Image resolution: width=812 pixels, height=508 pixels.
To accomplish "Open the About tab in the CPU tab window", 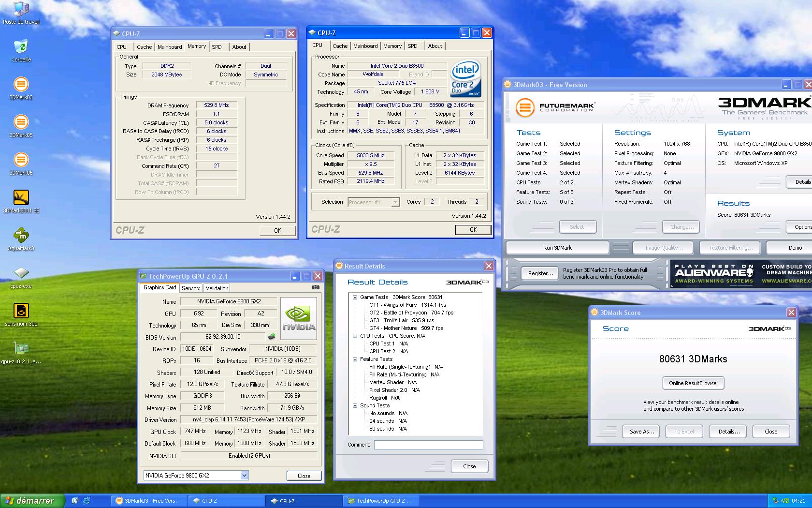I will pos(435,46).
